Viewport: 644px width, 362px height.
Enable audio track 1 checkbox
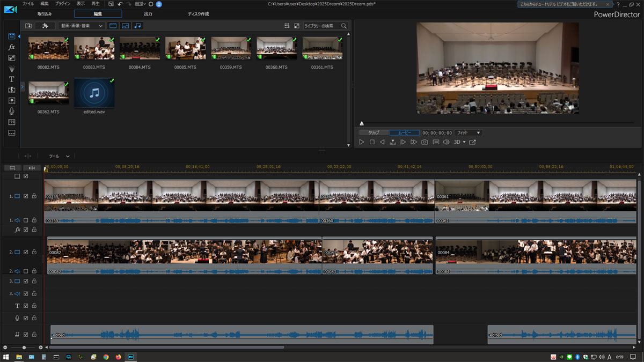[26, 220]
